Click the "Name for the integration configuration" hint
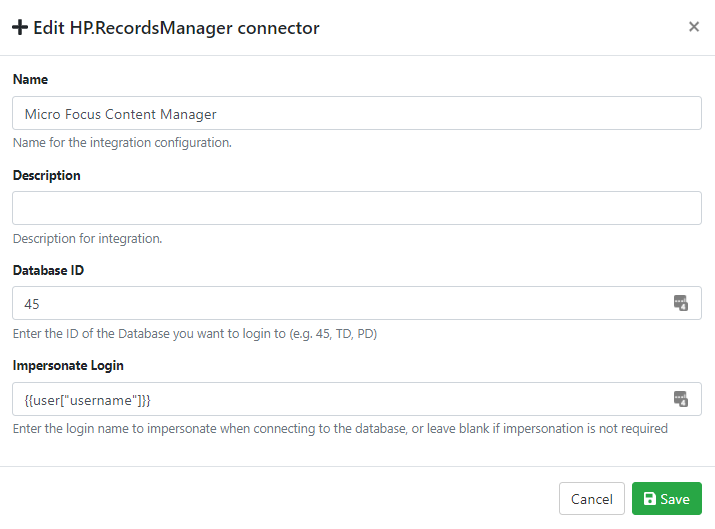The width and height of the screenshot is (715, 529). click(x=122, y=143)
